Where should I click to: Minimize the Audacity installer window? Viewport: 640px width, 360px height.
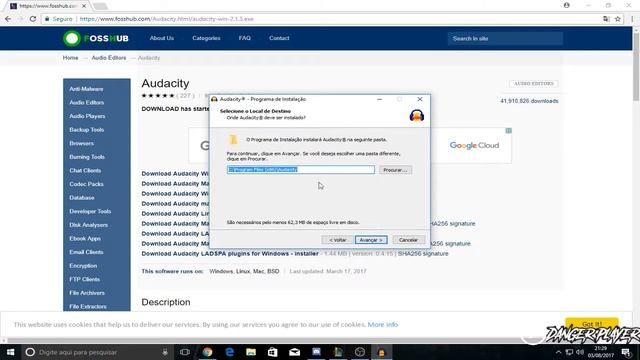[x=380, y=99]
